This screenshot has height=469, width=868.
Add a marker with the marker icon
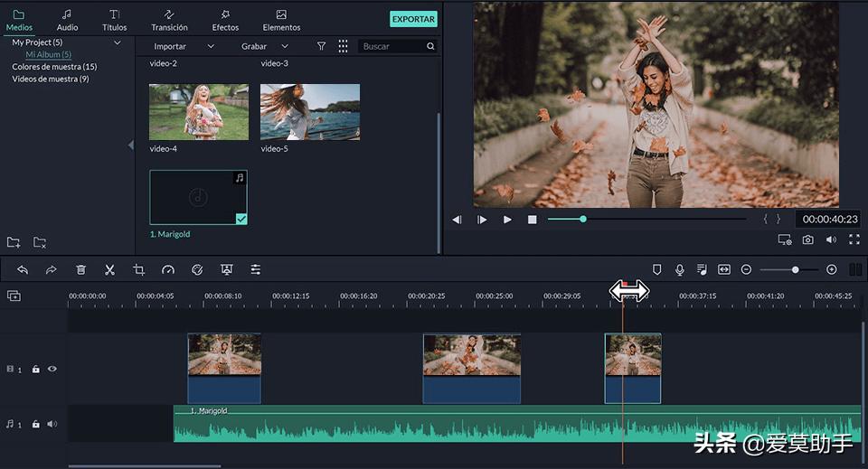coord(657,269)
